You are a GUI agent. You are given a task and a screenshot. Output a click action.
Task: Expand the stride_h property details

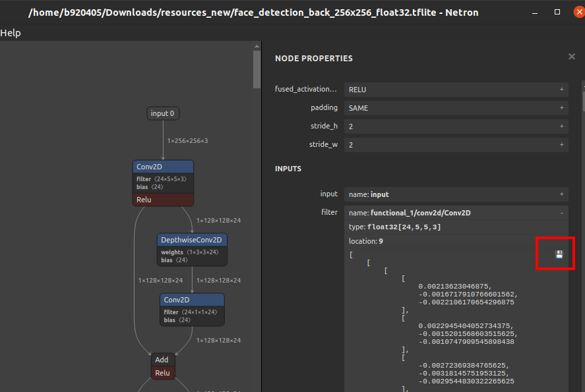point(560,126)
